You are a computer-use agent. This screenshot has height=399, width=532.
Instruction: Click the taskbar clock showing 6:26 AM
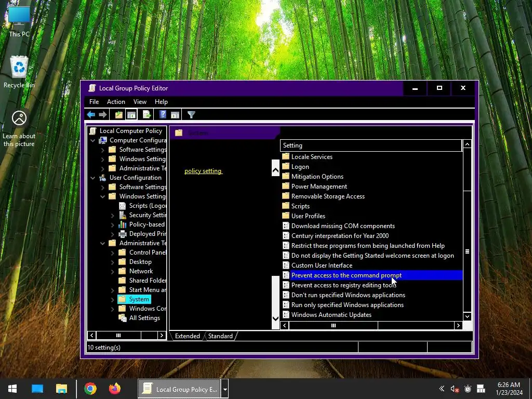509,389
